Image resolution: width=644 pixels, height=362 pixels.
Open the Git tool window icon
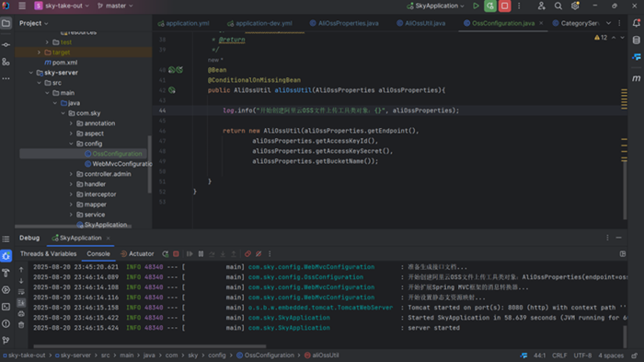tap(6, 340)
